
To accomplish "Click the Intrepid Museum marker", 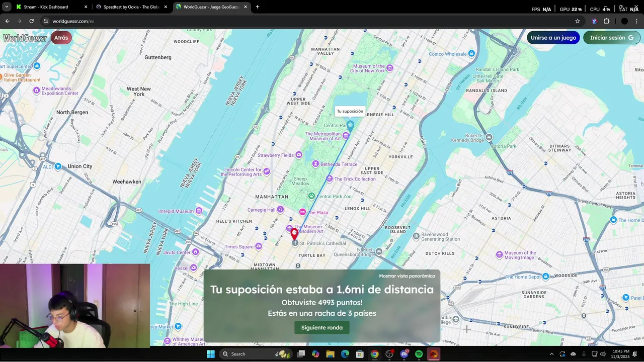I will point(199,211).
